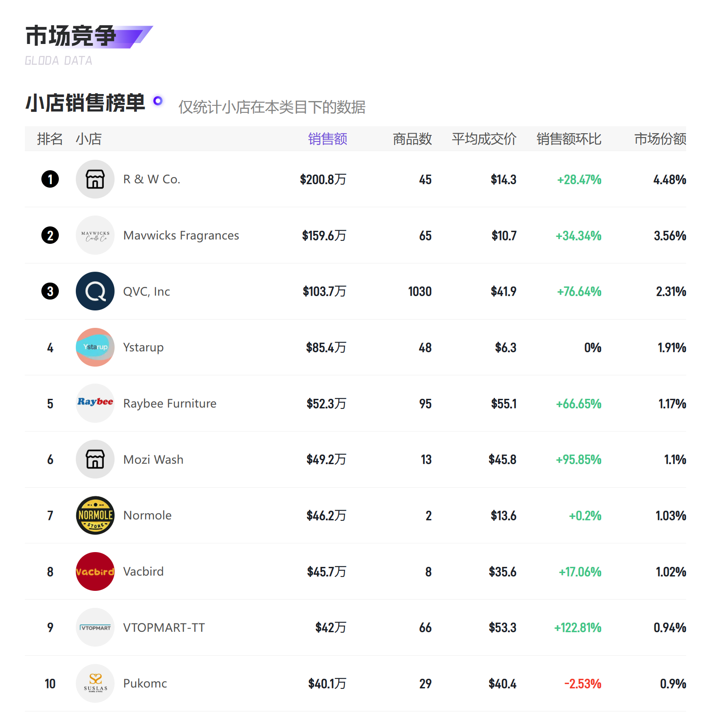The image size is (711, 728).
Task: Open the Raybee Furniture shop name
Action: (x=170, y=404)
